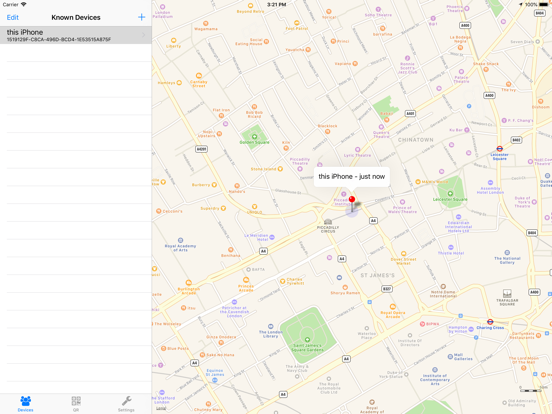
Task: Tap the Burberry shop marker
Action: [214, 184]
